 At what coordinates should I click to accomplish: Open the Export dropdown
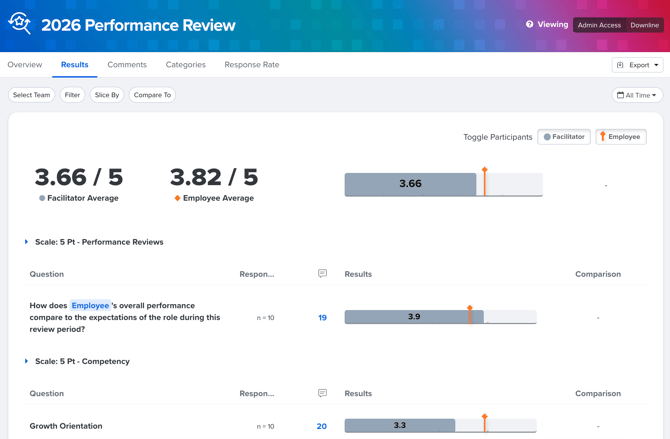(638, 65)
